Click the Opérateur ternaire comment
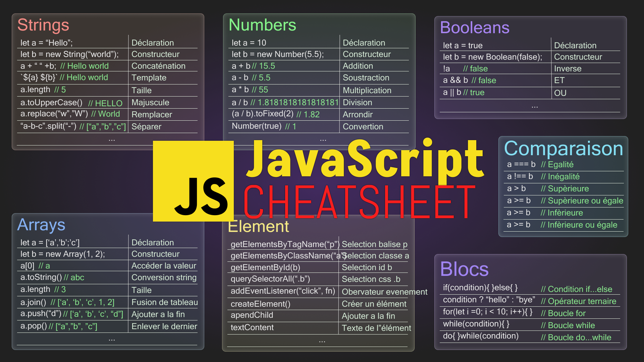644x362 pixels. [x=579, y=301]
